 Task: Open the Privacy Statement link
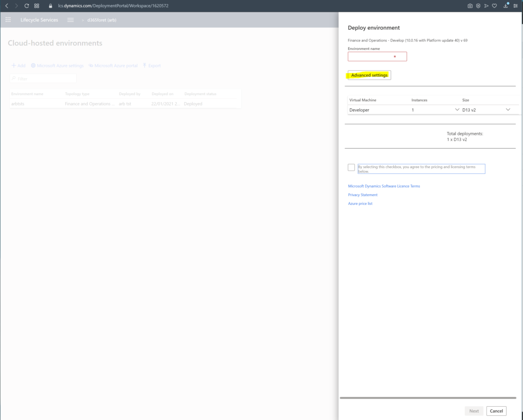click(x=363, y=195)
